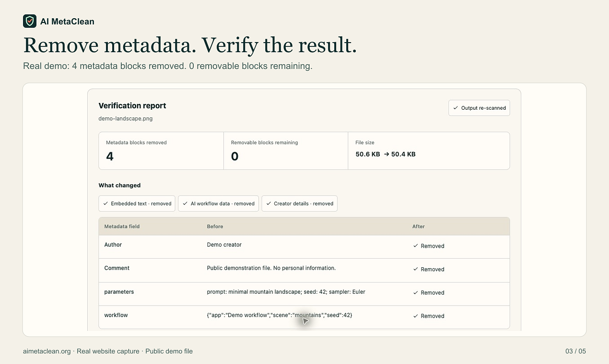Click the Demo creator value
609x364 pixels.
224,245
